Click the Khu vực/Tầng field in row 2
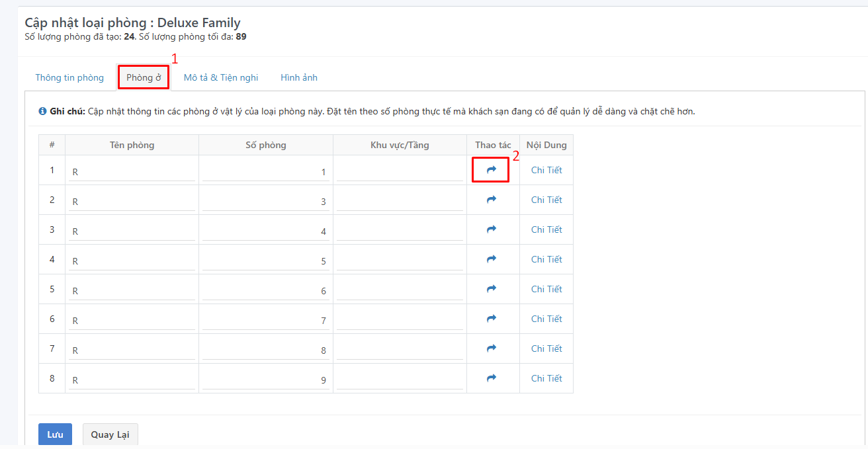This screenshot has height=449, width=868. coord(400,201)
